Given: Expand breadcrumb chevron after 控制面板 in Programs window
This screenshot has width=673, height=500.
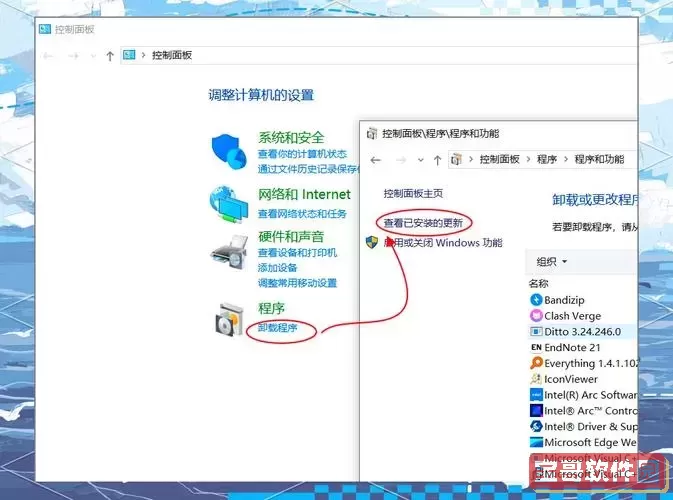Looking at the screenshot, I should pyautogui.click(x=528, y=160).
